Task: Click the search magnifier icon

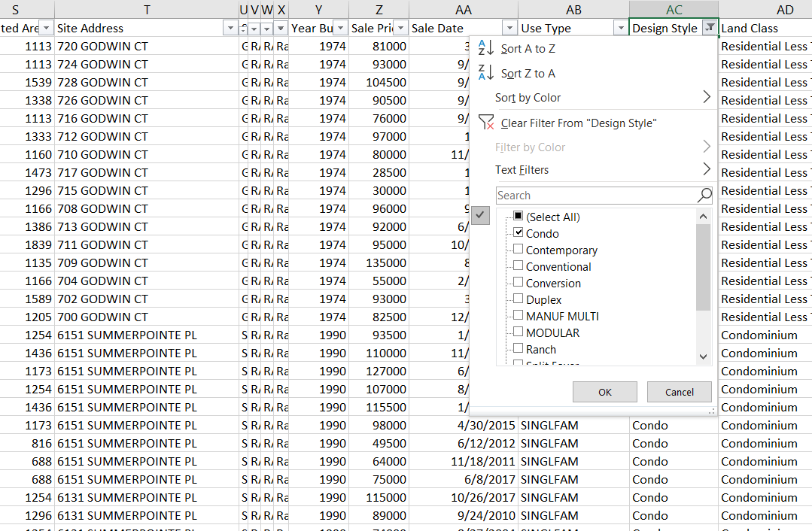Action: (704, 196)
